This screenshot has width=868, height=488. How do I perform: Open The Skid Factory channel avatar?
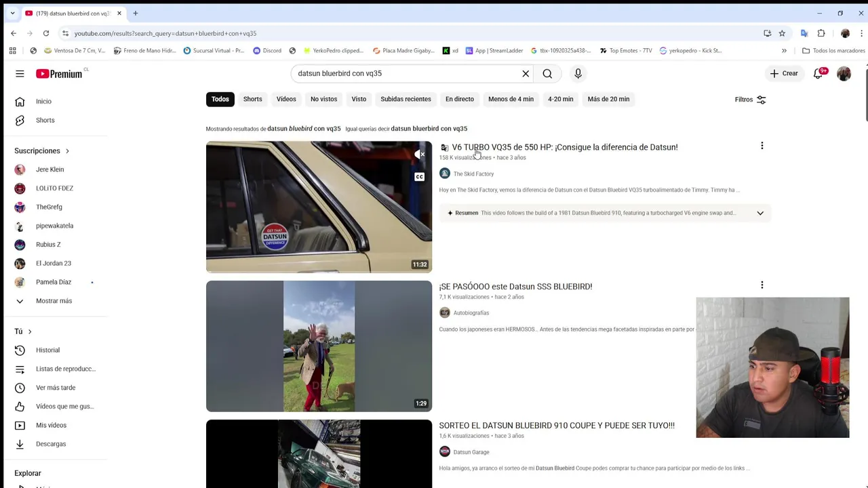pos(445,174)
